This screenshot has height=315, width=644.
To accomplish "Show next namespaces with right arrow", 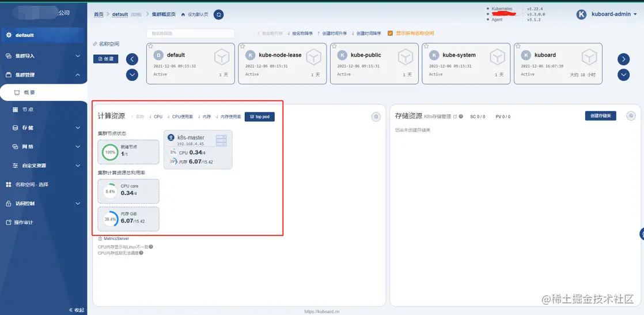I will click(623, 59).
